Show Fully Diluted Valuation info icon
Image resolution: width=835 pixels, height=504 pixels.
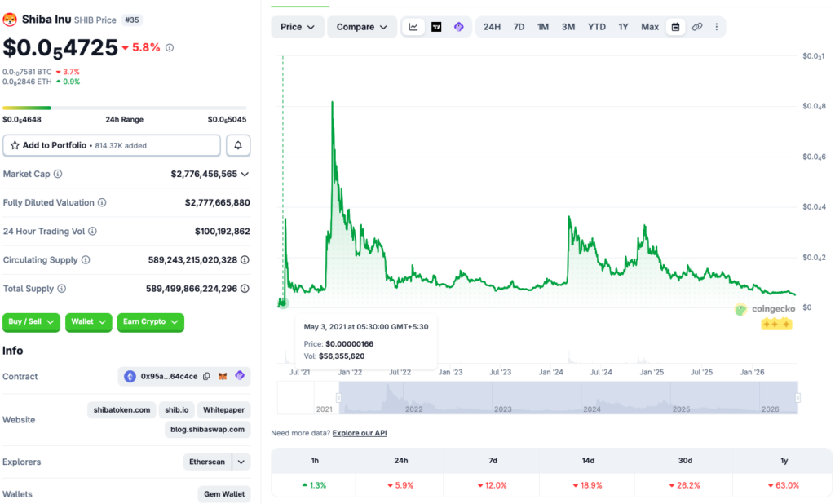coord(102,202)
